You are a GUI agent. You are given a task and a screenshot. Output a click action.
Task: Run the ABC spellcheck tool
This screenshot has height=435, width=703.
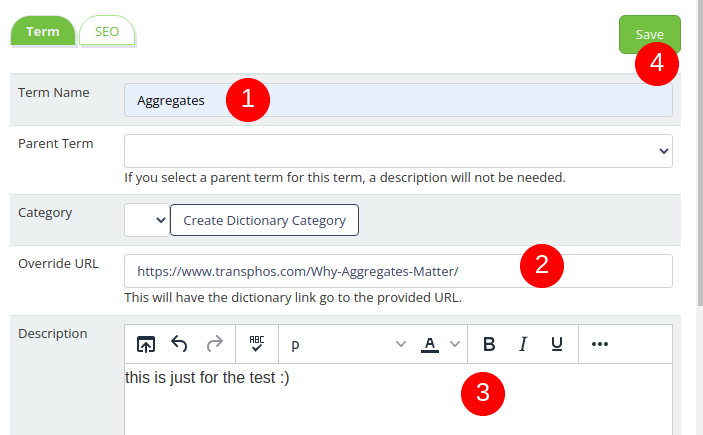[257, 344]
